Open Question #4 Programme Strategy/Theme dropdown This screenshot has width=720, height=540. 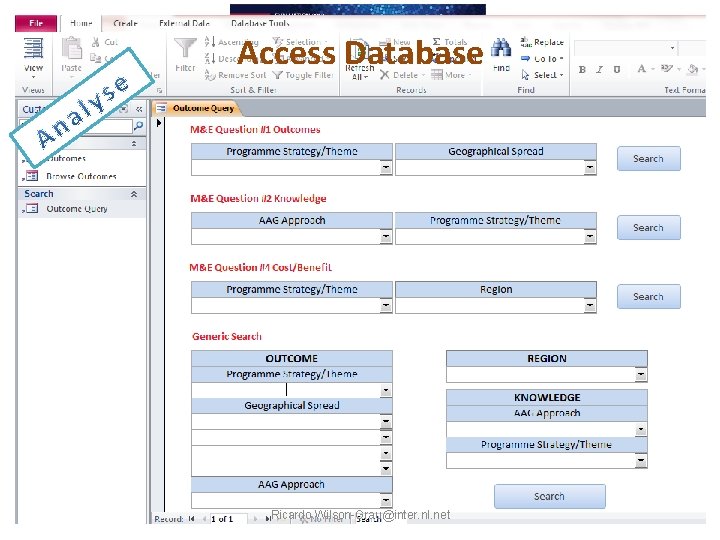click(x=386, y=306)
